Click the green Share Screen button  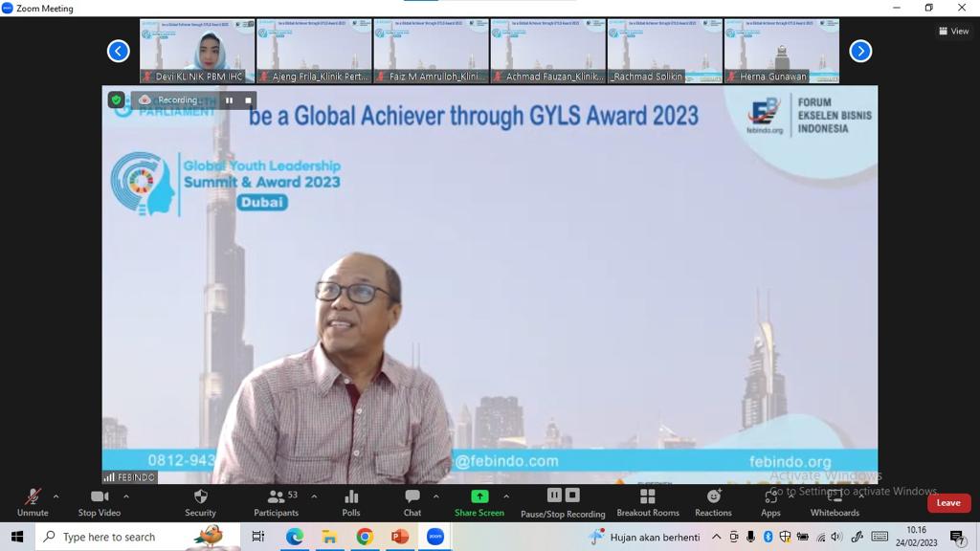(479, 503)
